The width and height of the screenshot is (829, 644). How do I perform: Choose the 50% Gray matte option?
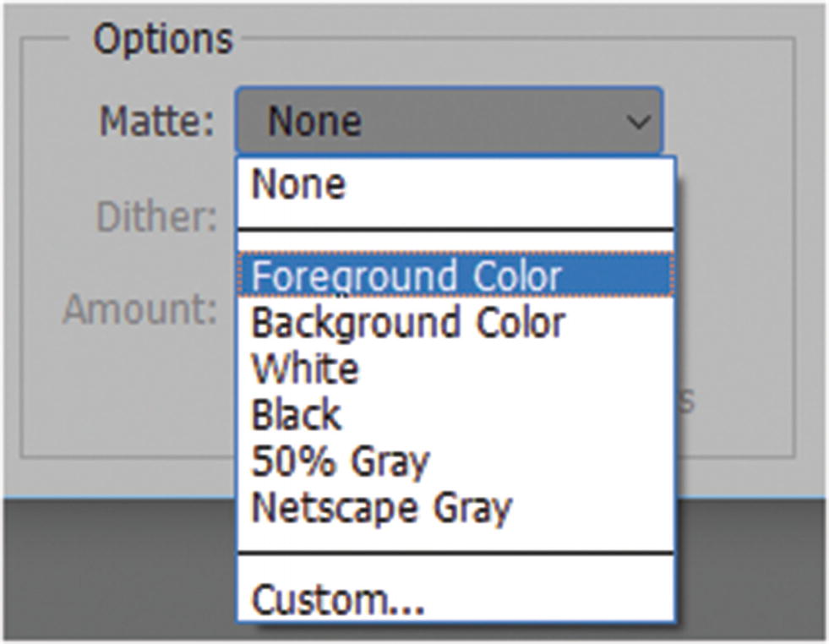(341, 461)
